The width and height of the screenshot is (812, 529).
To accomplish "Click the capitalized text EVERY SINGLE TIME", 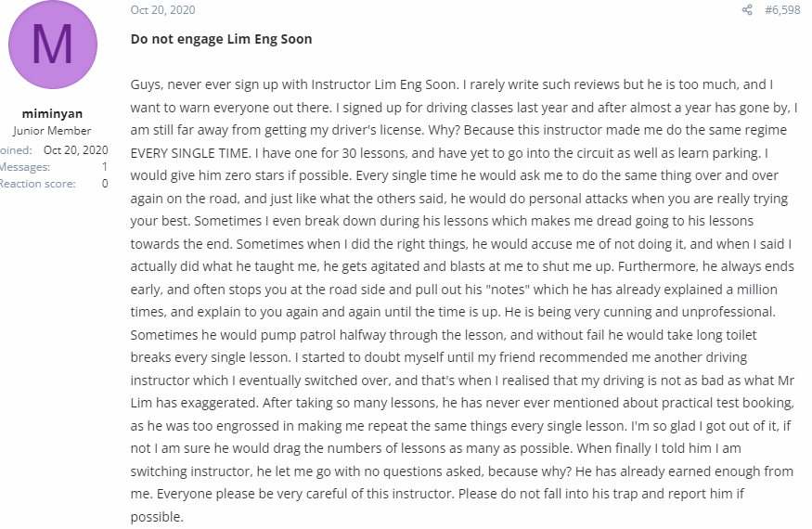I will [189, 153].
